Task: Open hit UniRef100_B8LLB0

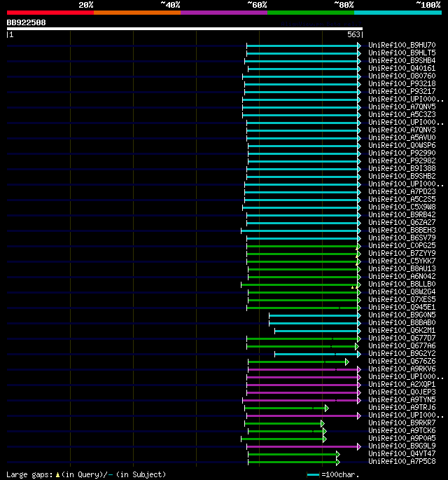Action: pos(402,284)
